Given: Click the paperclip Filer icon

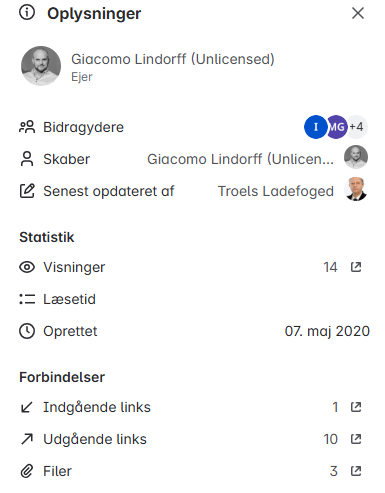Looking at the screenshot, I should pos(27,471).
